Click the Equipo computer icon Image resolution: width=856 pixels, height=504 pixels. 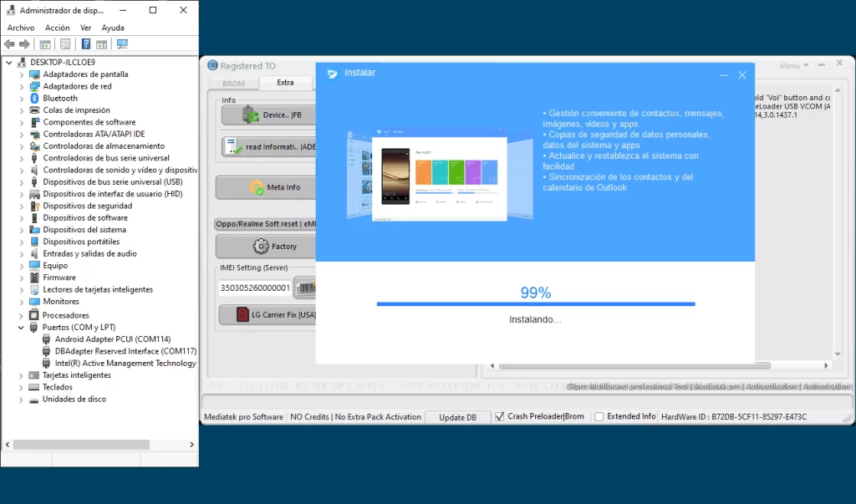pyautogui.click(x=34, y=266)
